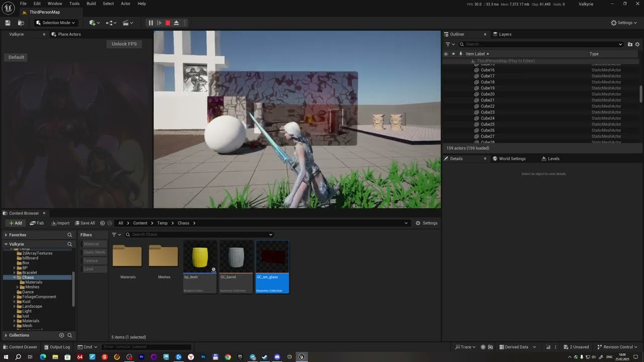Toggle the Texture filter
Image resolution: width=644 pixels, height=362 pixels.
coord(94,261)
